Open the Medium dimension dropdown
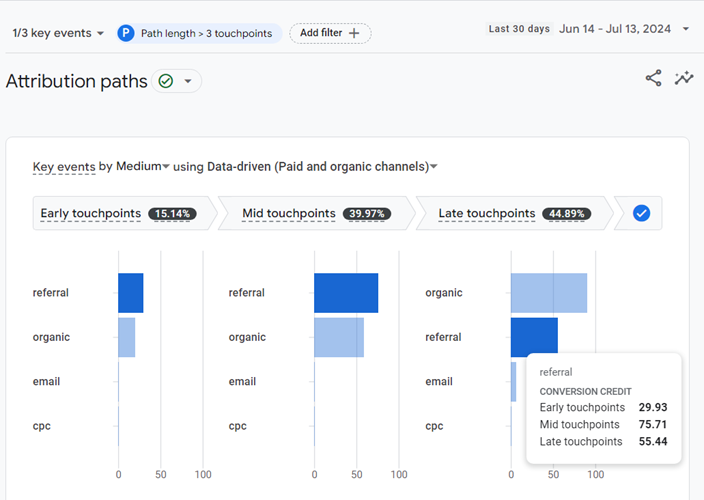Image resolution: width=704 pixels, height=500 pixels. (x=143, y=166)
